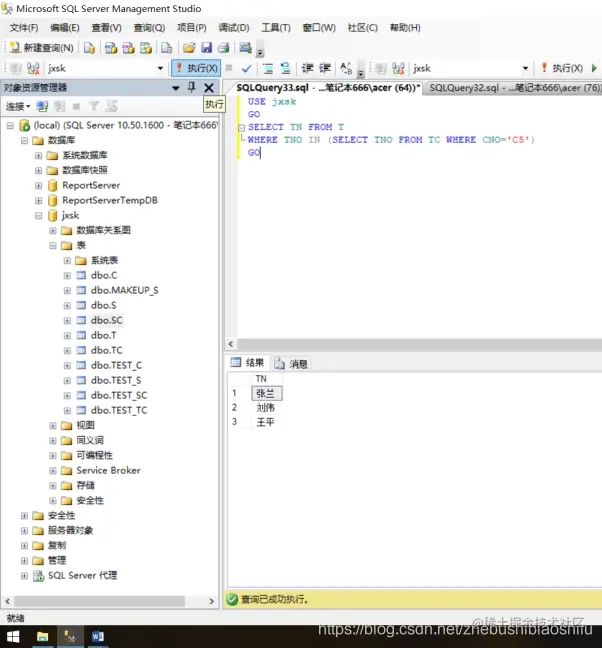Image resolution: width=602 pixels, height=648 pixels.
Task: Expand the dbo.SC table node
Action: pos(67,320)
